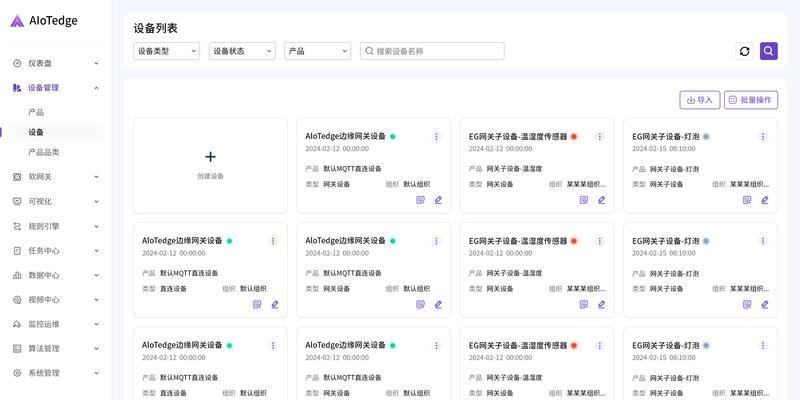Click the 规则引擎 sidebar icon
Image resolution: width=800 pixels, height=400 pixels.
17,226
